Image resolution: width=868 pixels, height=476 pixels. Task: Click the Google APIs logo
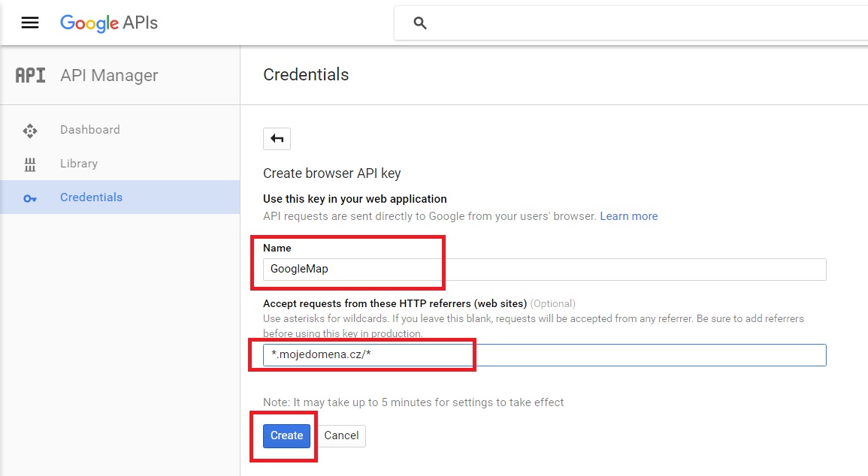(x=109, y=23)
